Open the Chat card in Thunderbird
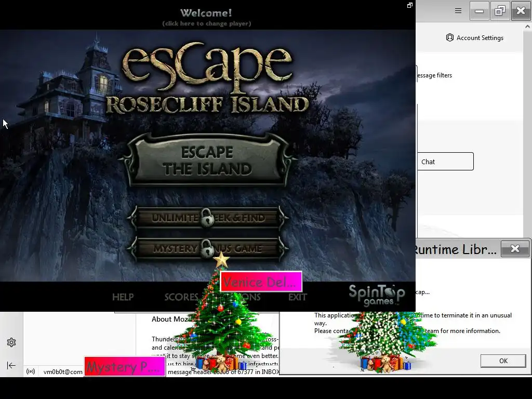The height and width of the screenshot is (399, 532). 445,162
